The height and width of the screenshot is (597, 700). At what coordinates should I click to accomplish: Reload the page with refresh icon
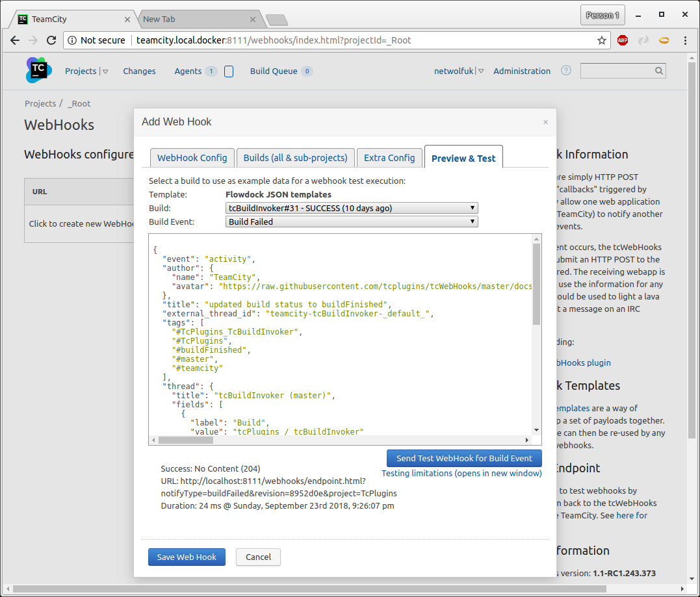(51, 40)
